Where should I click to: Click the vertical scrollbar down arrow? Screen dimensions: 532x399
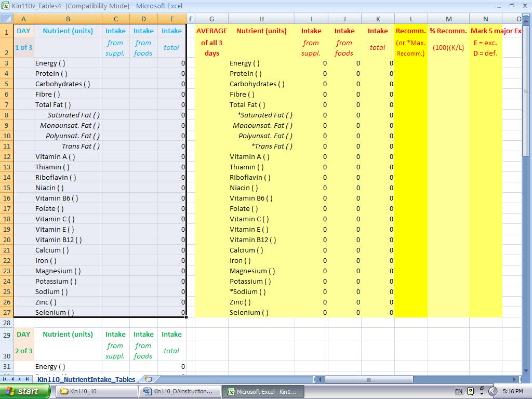(527, 370)
